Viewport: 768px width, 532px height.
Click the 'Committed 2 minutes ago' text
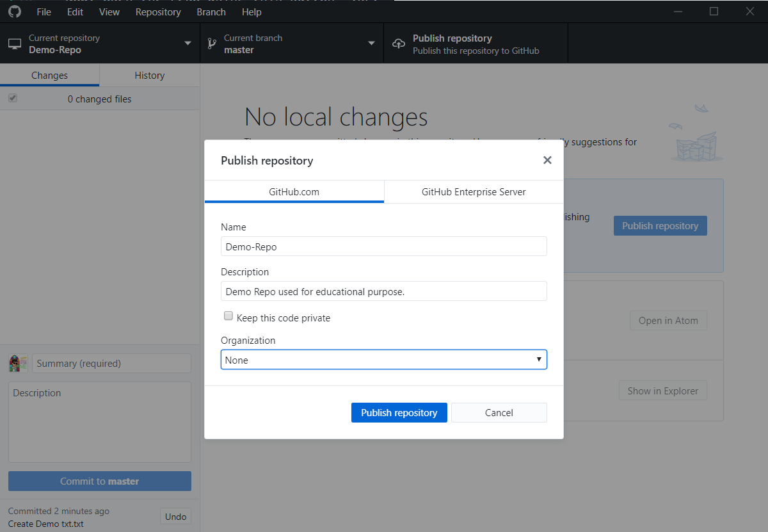(x=59, y=511)
